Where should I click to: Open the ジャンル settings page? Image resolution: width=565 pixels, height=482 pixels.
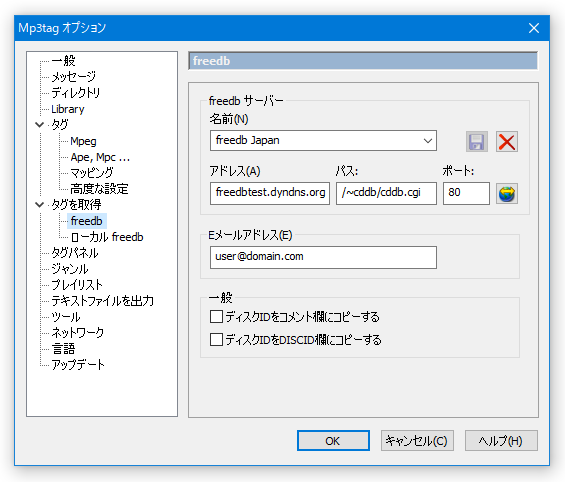tap(70, 269)
